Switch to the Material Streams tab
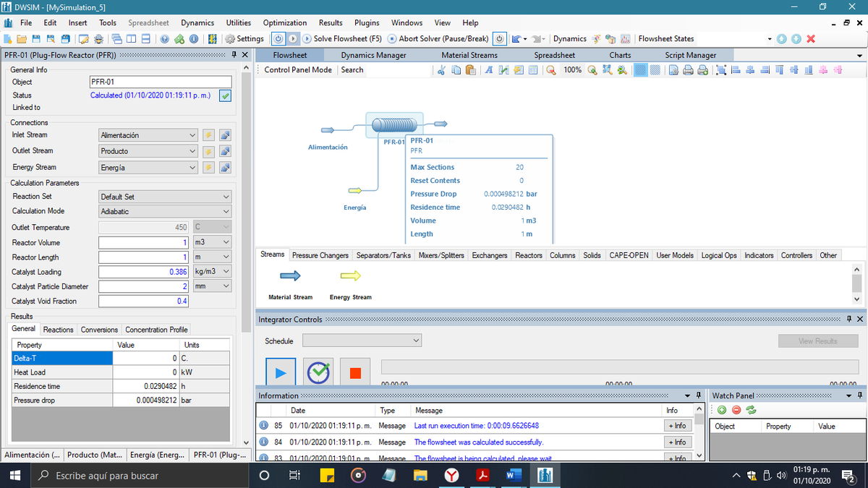 [469, 55]
